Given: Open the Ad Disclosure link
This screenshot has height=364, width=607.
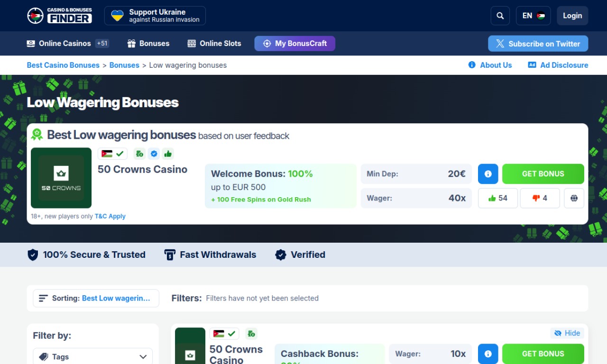Looking at the screenshot, I should click(x=558, y=65).
